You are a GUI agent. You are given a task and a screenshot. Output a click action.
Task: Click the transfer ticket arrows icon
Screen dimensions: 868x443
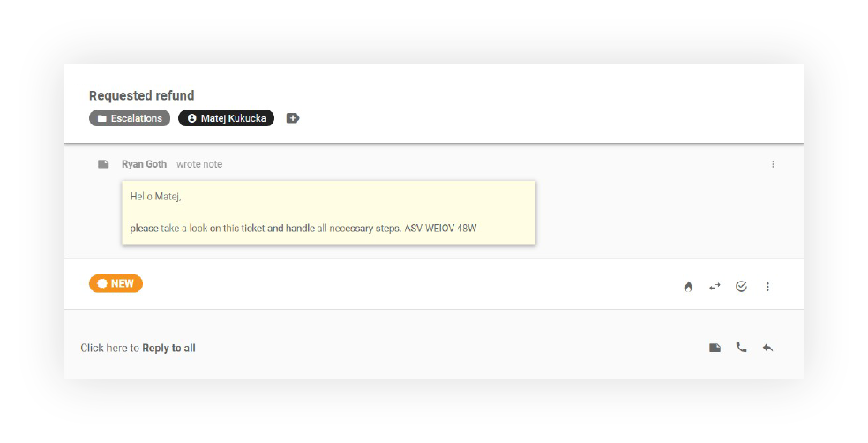(715, 287)
